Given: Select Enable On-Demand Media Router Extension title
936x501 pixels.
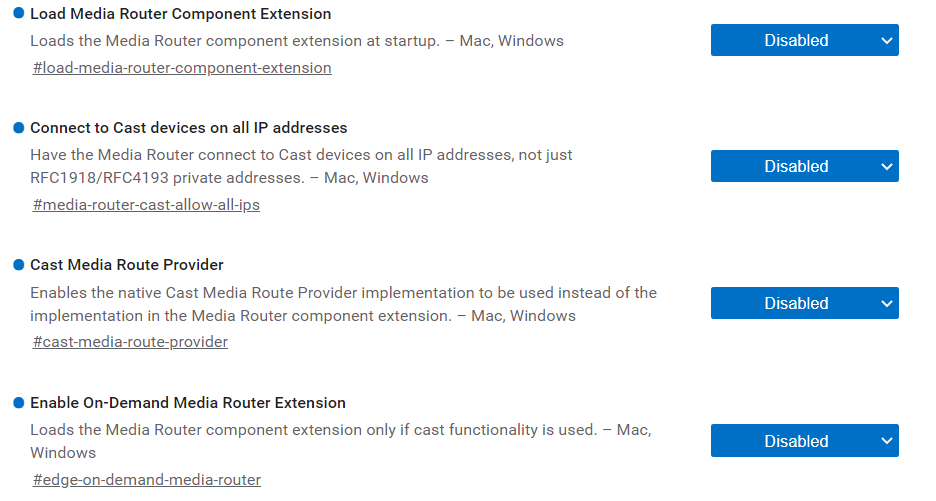Looking at the screenshot, I should click(x=188, y=403).
